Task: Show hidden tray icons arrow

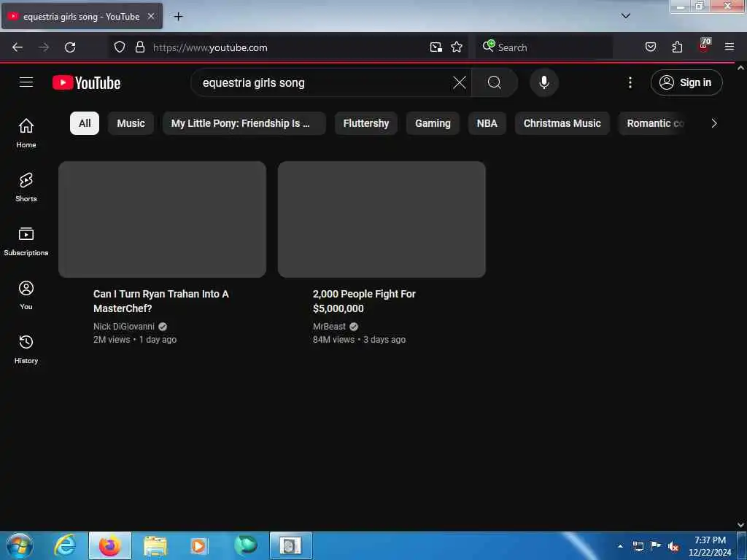Action: click(x=620, y=546)
